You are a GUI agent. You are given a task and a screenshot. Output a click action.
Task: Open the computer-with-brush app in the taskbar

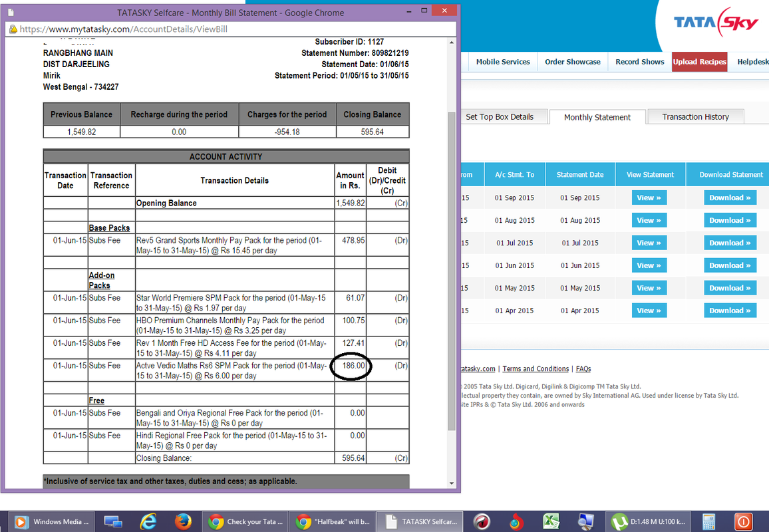(x=585, y=522)
